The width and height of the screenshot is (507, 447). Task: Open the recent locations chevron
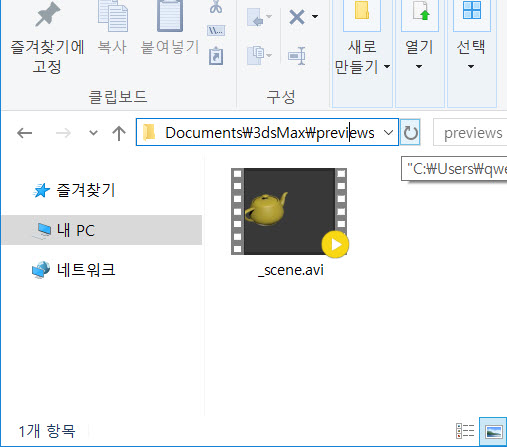point(94,133)
